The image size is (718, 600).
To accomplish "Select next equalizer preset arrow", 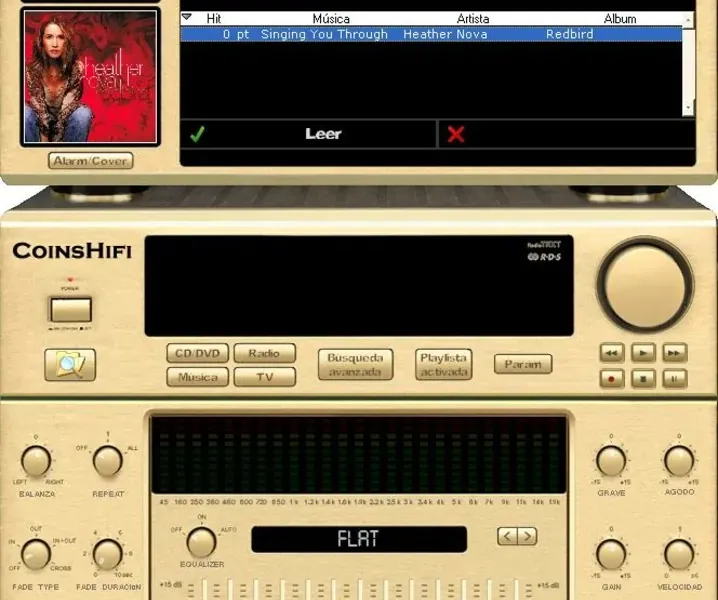I will pos(527,536).
